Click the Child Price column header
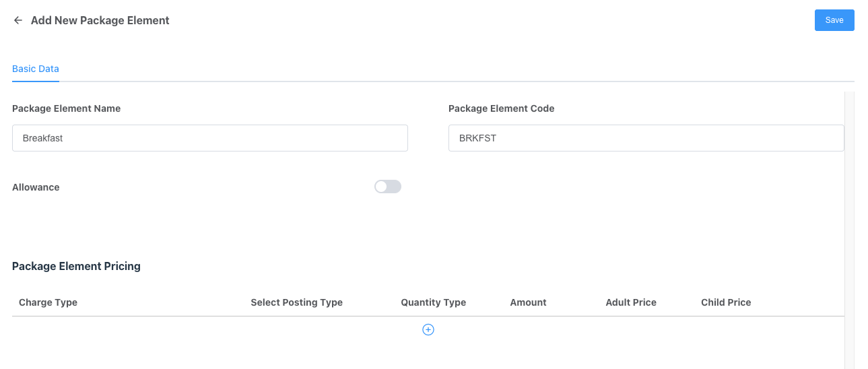This screenshot has width=868, height=369. tap(725, 302)
